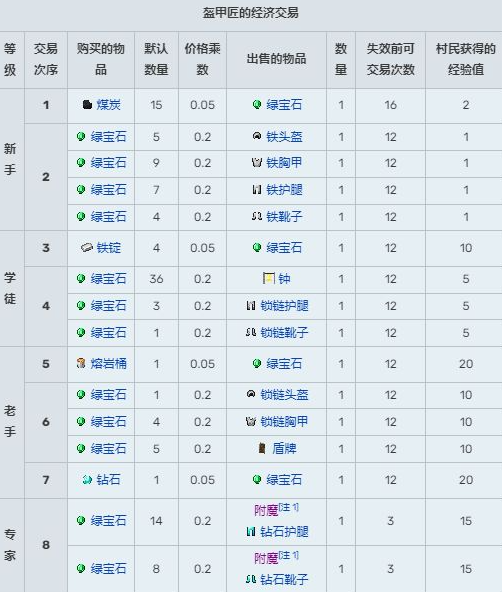Open 附魔 link above 钻石护腿
Screen dimensions: 502x592
pyautogui.click(x=266, y=510)
